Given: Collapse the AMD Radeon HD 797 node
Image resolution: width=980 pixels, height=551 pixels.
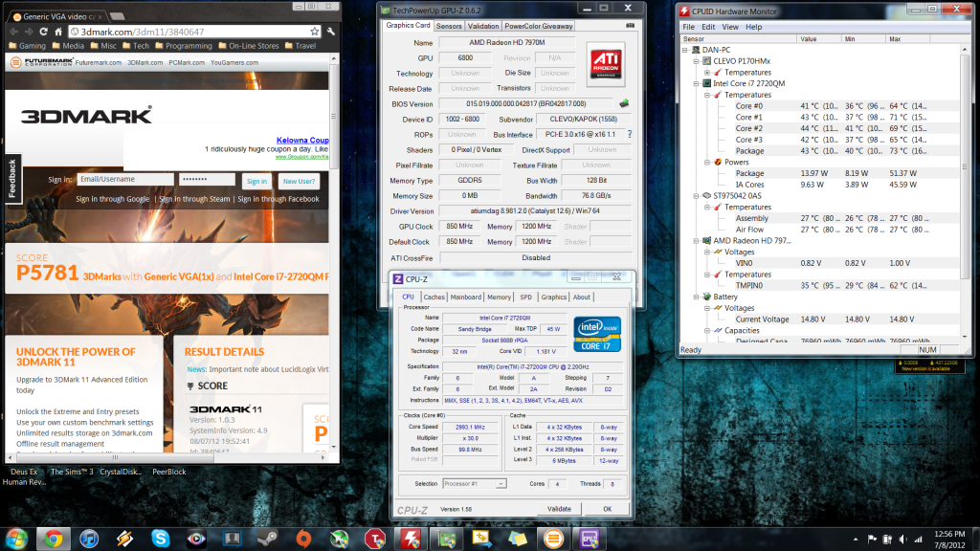Looking at the screenshot, I should pyautogui.click(x=697, y=241).
